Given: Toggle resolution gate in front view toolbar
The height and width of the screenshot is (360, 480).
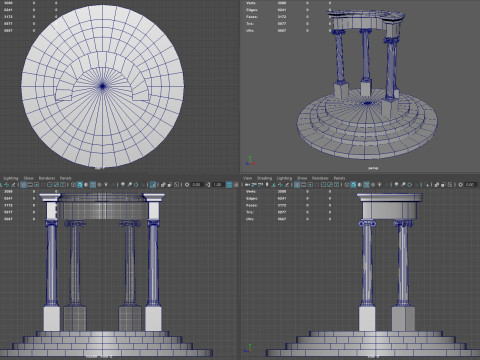Looking at the screenshot, I should [36, 185].
